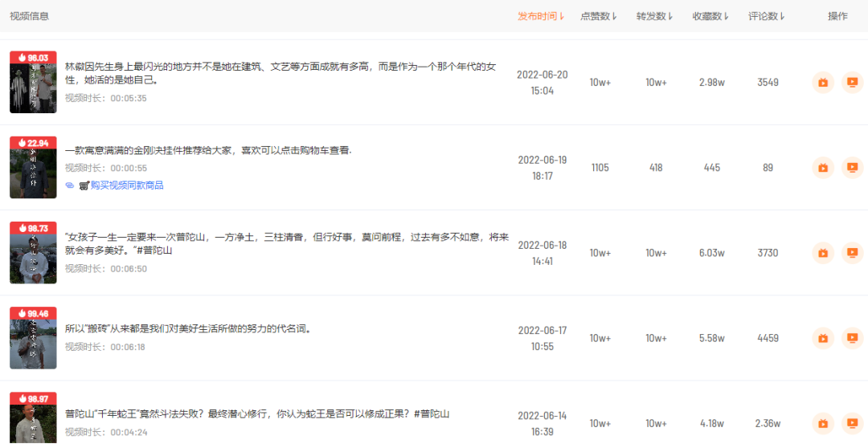The image size is (868, 448).
Task: Click the comments count 89
Action: point(768,168)
